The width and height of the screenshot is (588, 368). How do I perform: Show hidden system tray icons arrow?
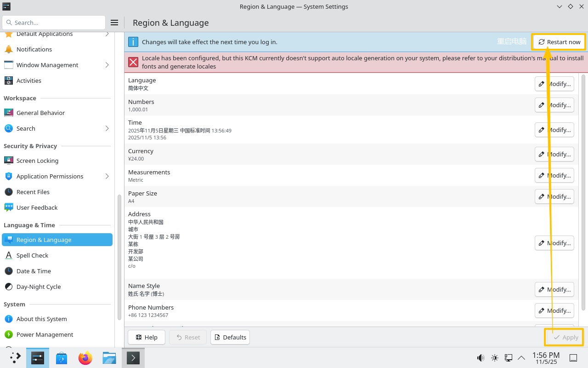521,358
